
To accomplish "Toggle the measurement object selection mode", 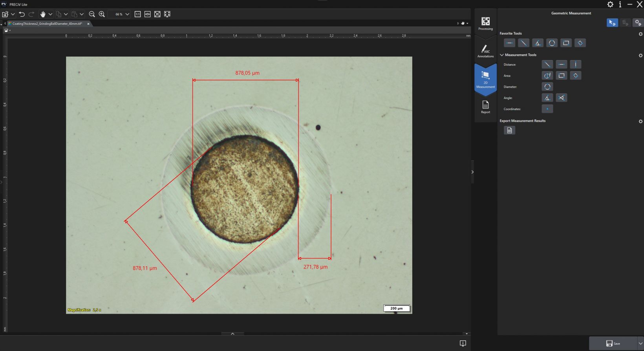I will [612, 23].
